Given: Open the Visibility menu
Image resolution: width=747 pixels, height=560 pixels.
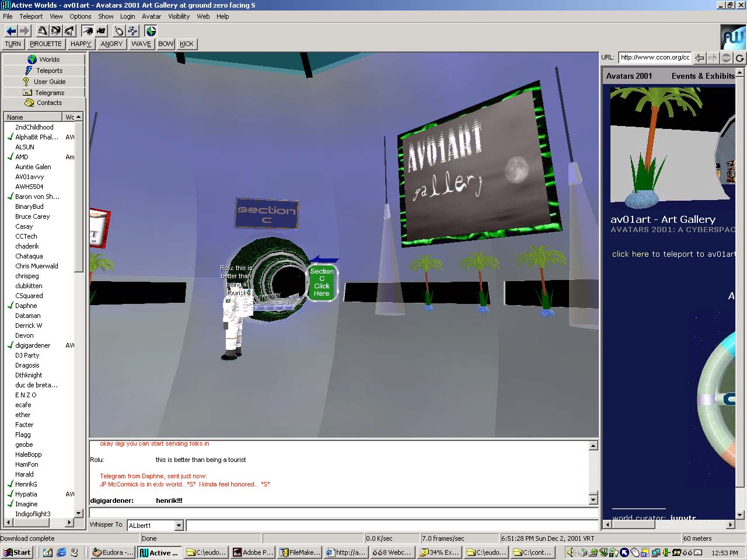Looking at the screenshot, I should tap(179, 16).
